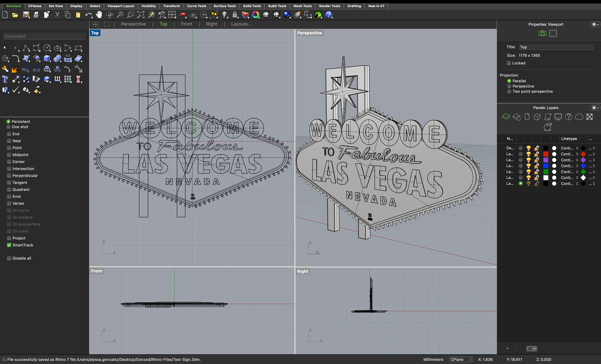Select Two point perspective projection
Viewport: 601px width, 364px height.
(509, 92)
